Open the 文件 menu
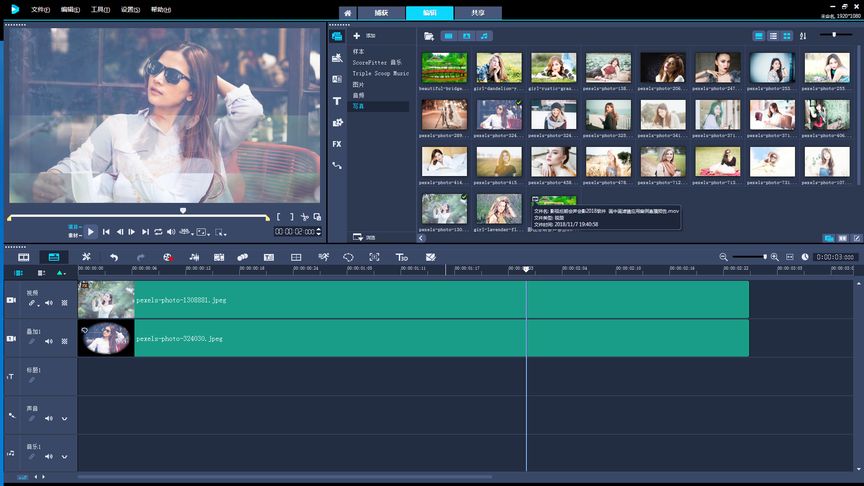The width and height of the screenshot is (864, 486). coord(41,9)
